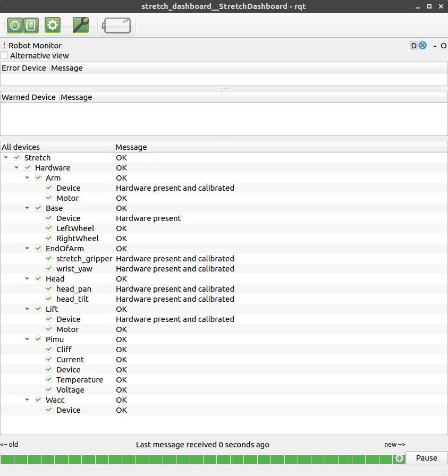Click the dash minimize plugin button
448x476 pixels.
tap(435, 46)
